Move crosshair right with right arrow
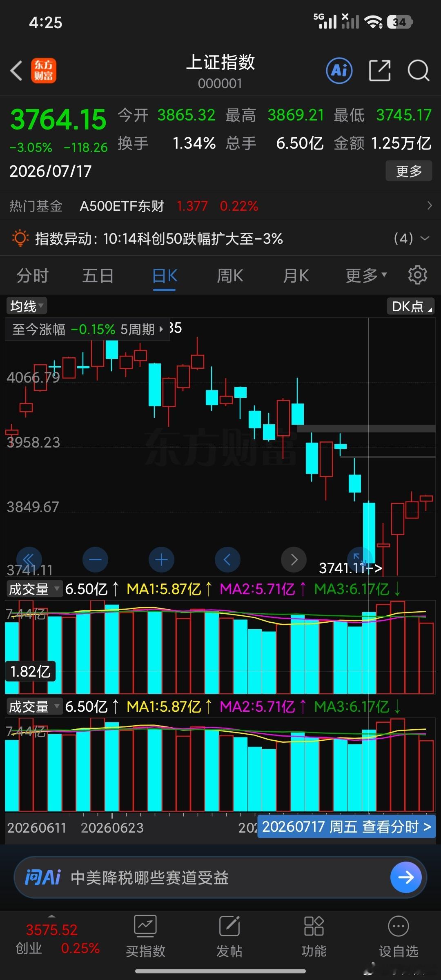Screen dimensions: 441x980 [x=294, y=559]
